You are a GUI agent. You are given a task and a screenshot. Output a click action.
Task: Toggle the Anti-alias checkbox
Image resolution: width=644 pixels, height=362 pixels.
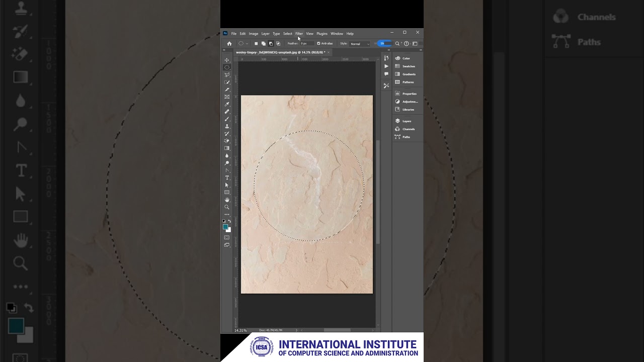318,43
